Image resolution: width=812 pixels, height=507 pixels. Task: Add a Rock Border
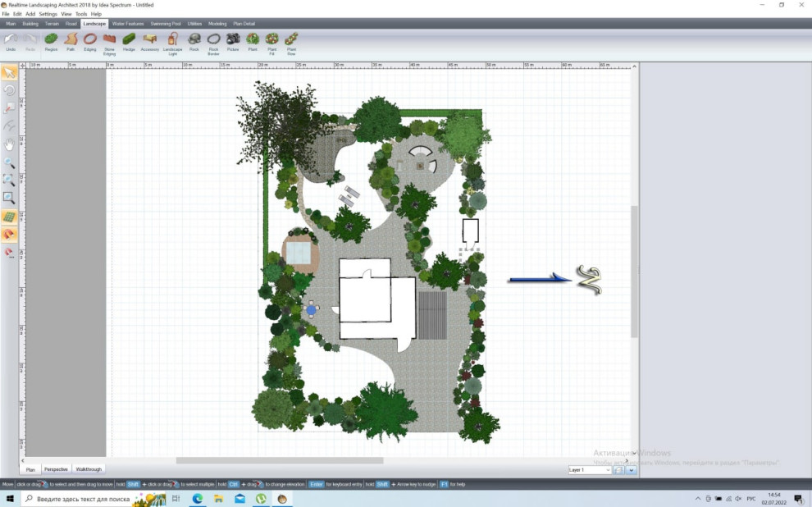pyautogui.click(x=213, y=41)
